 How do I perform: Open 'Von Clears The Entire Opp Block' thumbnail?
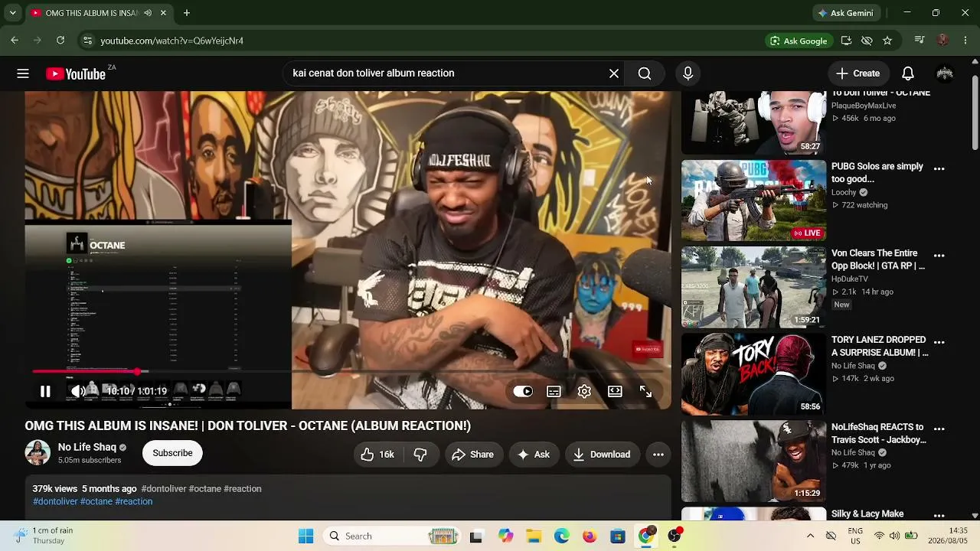754,287
